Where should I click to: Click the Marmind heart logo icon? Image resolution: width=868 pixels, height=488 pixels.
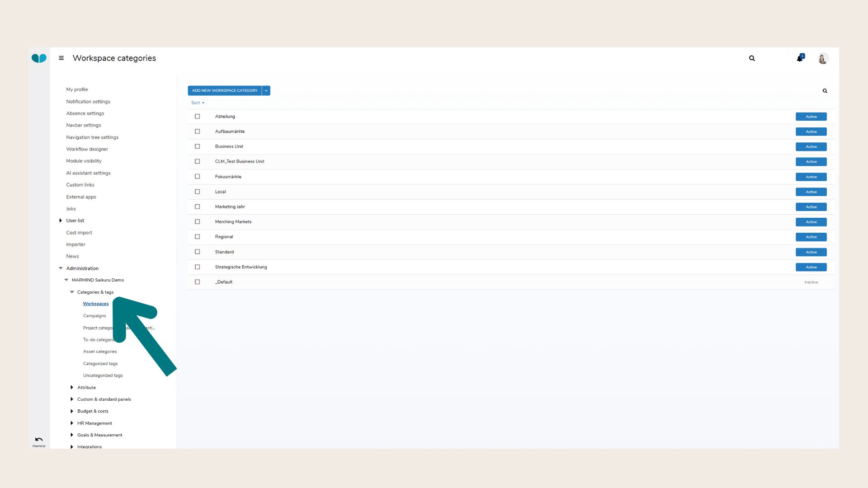pyautogui.click(x=39, y=58)
